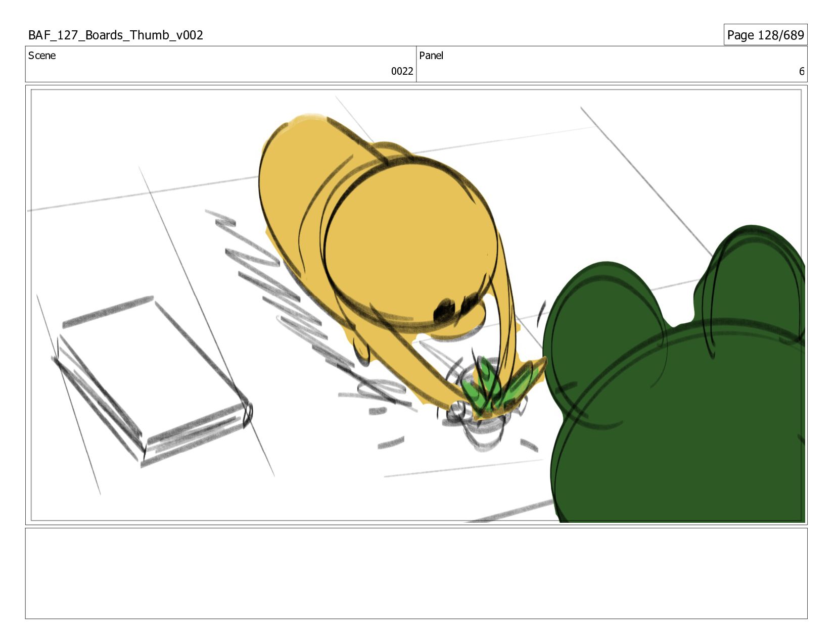834x644 pixels.
Task: Click the file title BAF_127_Boards_Thumb_v002
Action: click(x=116, y=35)
